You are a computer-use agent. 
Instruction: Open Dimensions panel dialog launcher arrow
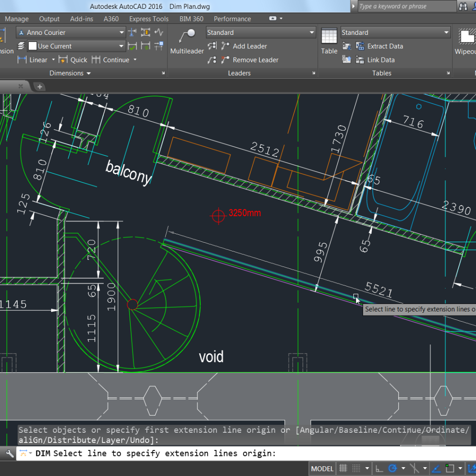(x=163, y=73)
